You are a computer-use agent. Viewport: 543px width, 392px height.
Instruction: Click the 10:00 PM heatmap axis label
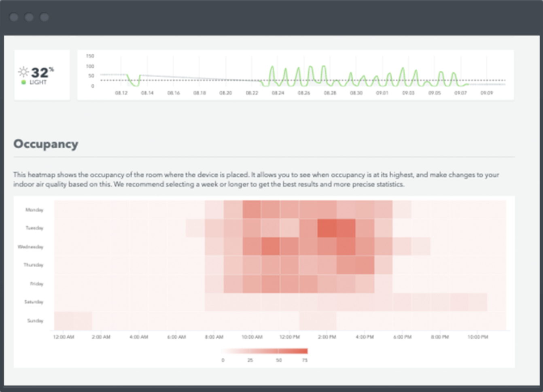coord(477,337)
